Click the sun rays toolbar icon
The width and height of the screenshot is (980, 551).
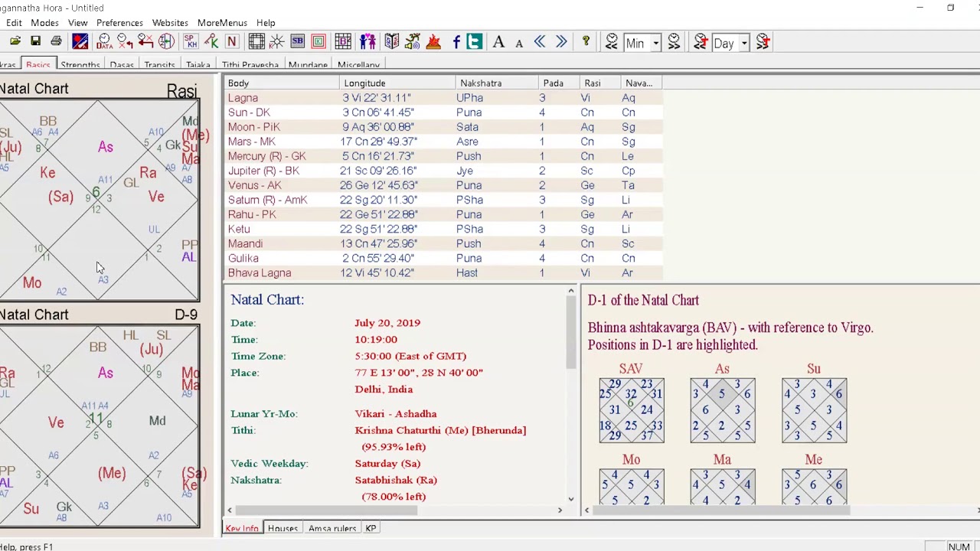[276, 42]
